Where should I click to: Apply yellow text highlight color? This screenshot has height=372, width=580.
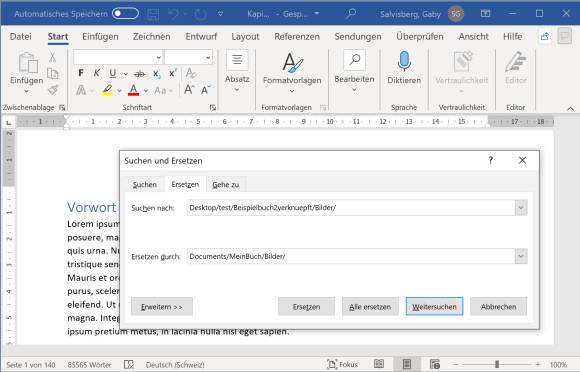107,90
